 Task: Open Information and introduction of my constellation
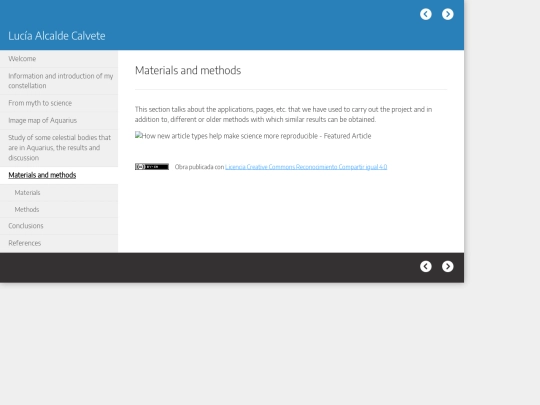tap(59, 81)
